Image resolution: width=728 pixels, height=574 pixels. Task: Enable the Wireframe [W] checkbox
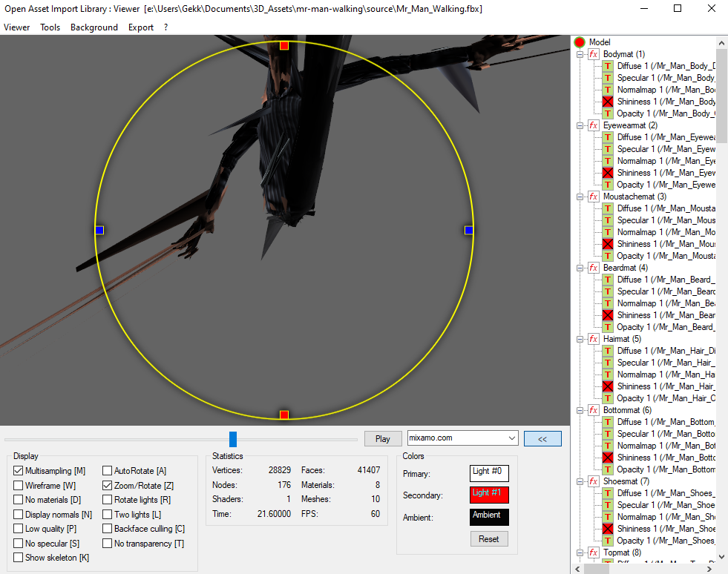tap(18, 485)
